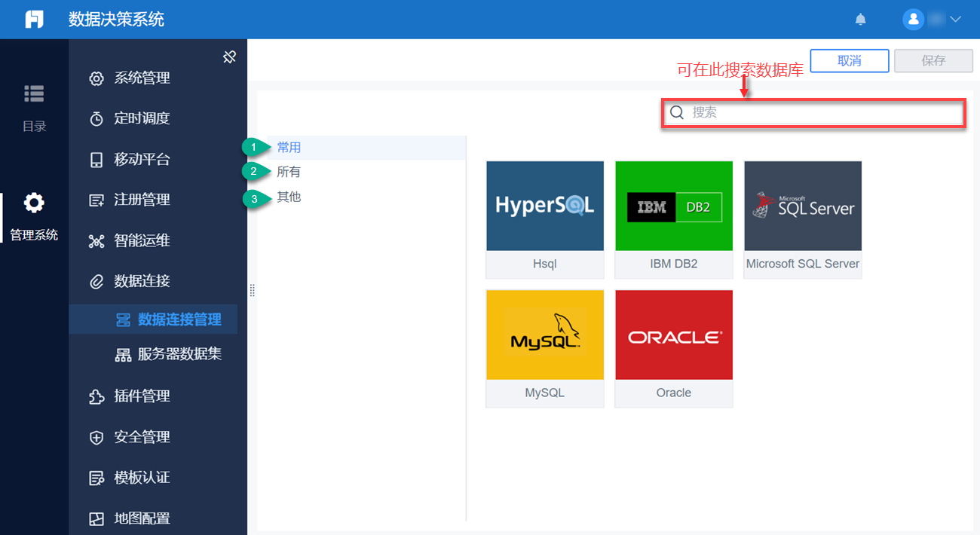Collapse the 数据连接 menu group

tap(142, 281)
